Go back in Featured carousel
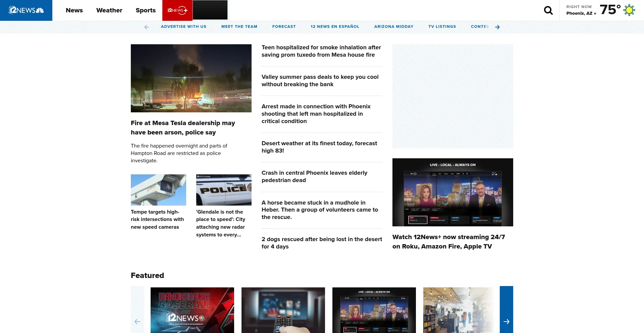Viewport: 644px width, 333px height. pyautogui.click(x=138, y=321)
